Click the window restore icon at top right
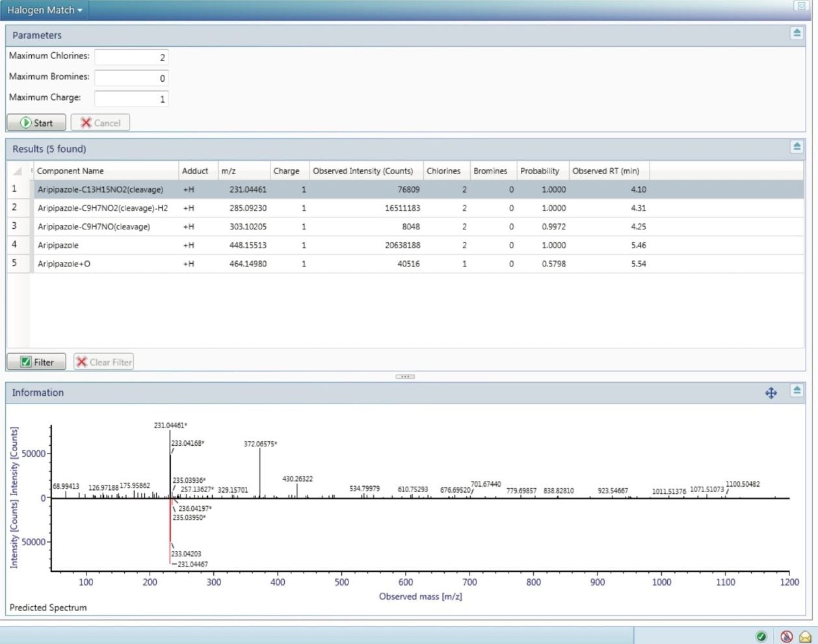This screenshot has width=818, height=644. (x=801, y=6)
